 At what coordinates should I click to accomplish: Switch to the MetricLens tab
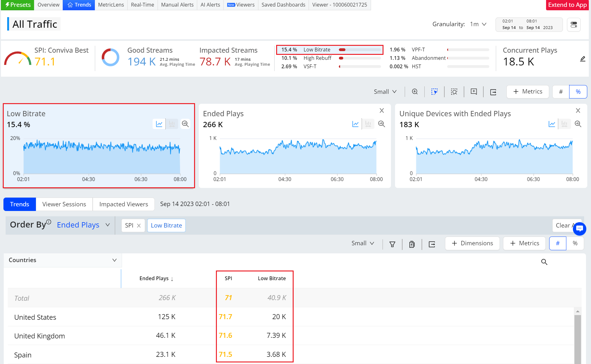pyautogui.click(x=111, y=5)
